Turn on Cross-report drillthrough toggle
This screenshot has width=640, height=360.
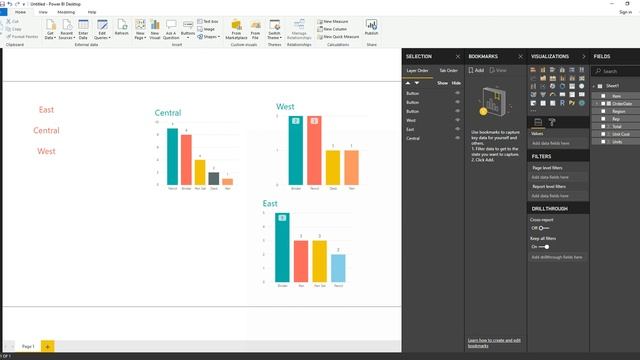[544, 228]
